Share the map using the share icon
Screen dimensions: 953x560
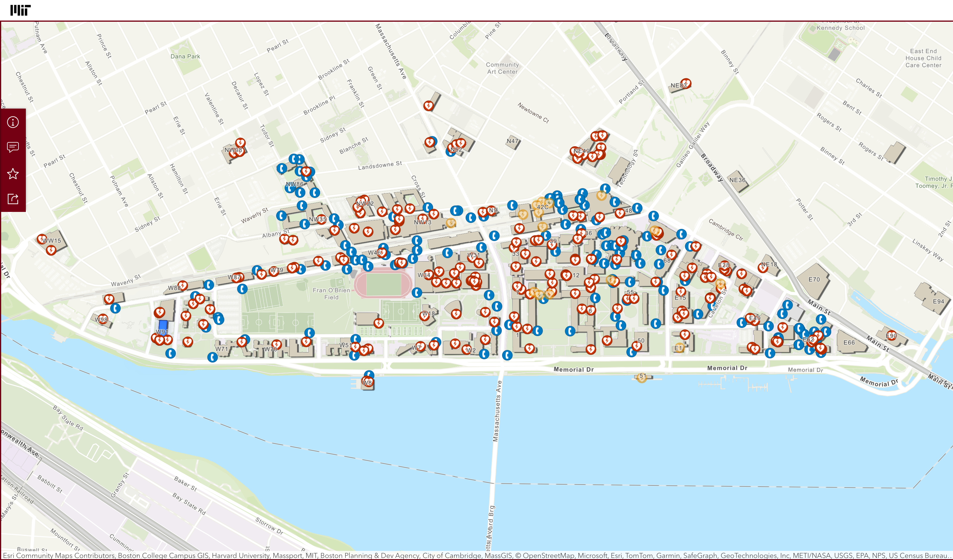[x=13, y=199]
